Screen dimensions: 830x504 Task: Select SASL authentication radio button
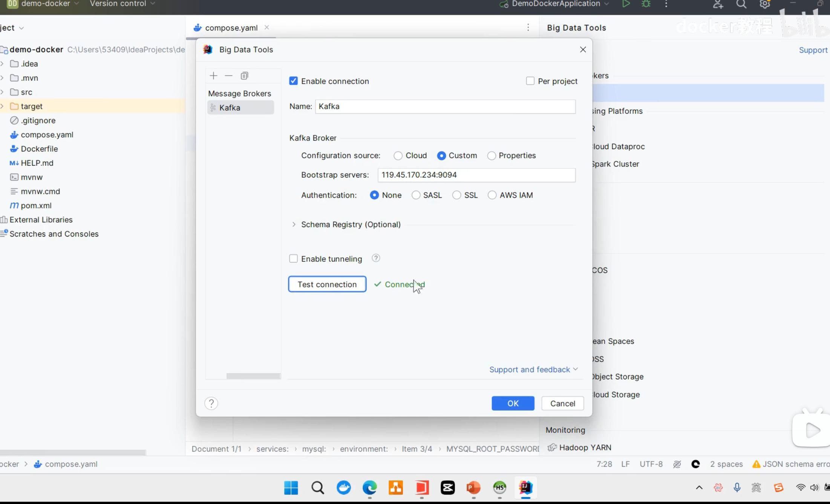click(x=416, y=195)
